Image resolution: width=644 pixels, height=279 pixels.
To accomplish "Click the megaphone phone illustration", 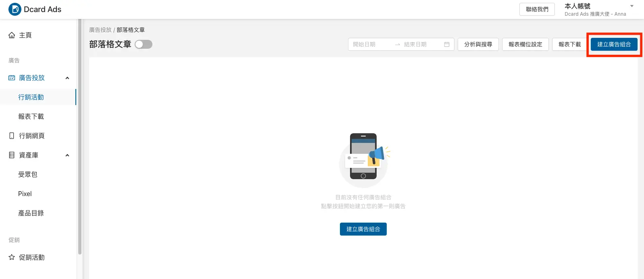I will [x=364, y=159].
